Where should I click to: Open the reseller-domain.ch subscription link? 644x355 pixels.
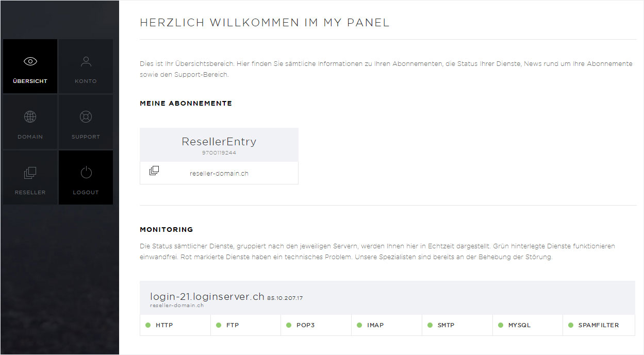tap(219, 174)
